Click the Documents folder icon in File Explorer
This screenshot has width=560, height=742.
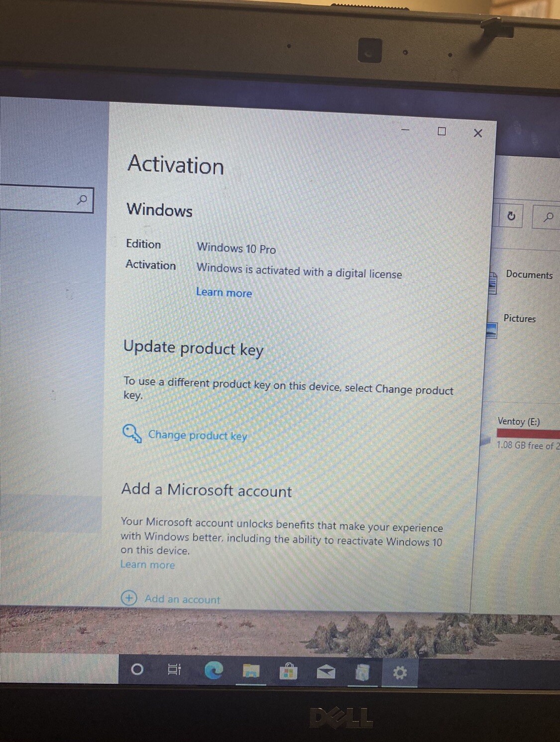tap(492, 283)
